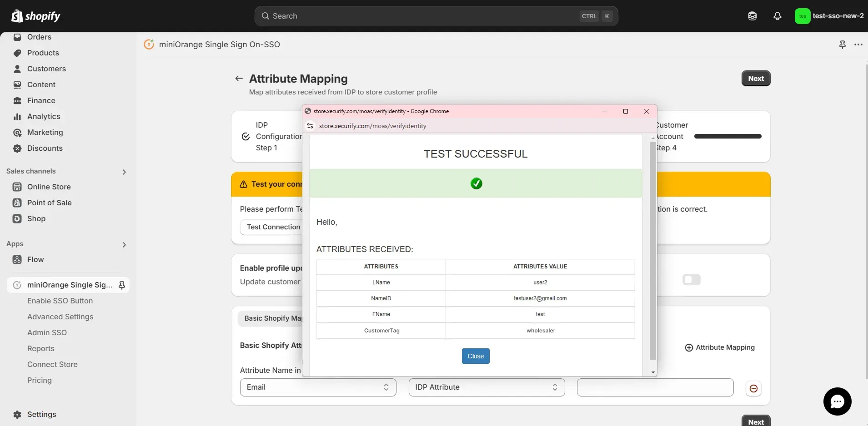Go back using Attribute Mapping arrow

(239, 79)
